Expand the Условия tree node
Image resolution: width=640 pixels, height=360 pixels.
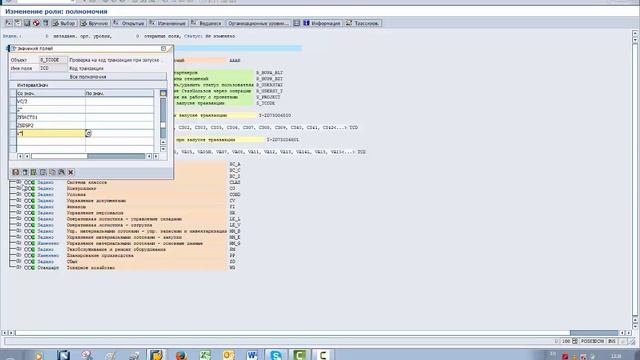[18, 195]
